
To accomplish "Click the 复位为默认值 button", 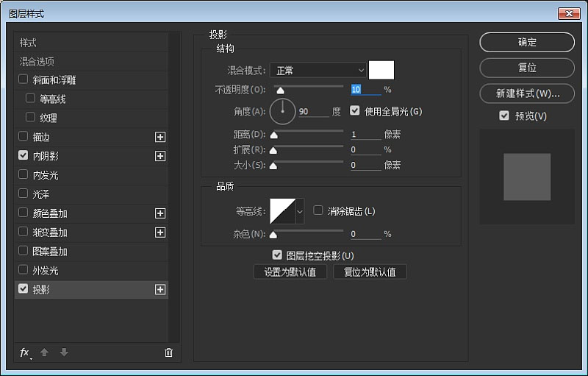I will point(370,272).
